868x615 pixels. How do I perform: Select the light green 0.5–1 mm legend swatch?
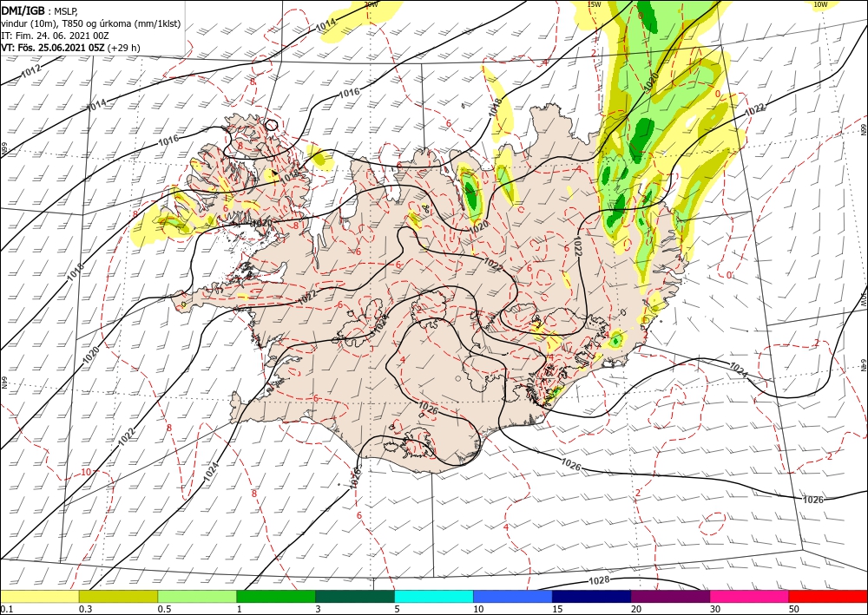click(x=197, y=597)
